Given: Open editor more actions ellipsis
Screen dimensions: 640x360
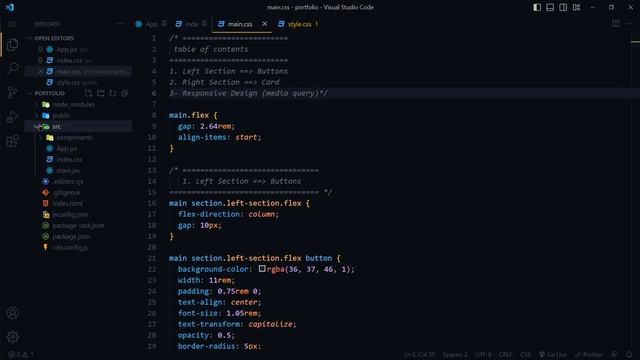Looking at the screenshot, I should pyautogui.click(x=629, y=24).
